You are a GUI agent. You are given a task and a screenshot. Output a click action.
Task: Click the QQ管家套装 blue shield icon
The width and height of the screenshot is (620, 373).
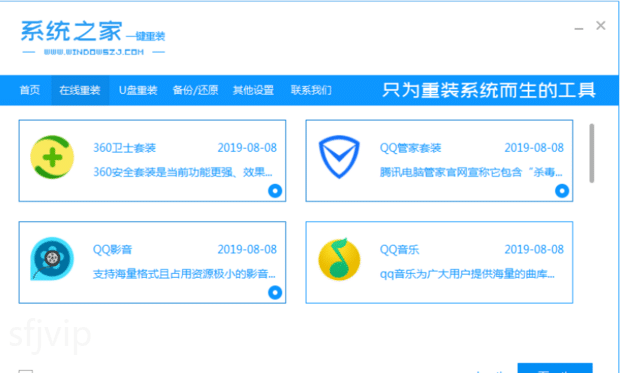click(x=339, y=157)
